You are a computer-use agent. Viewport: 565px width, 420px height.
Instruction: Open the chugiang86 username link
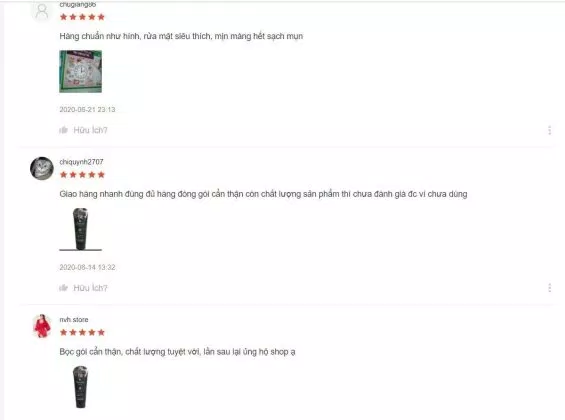pyautogui.click(x=77, y=5)
